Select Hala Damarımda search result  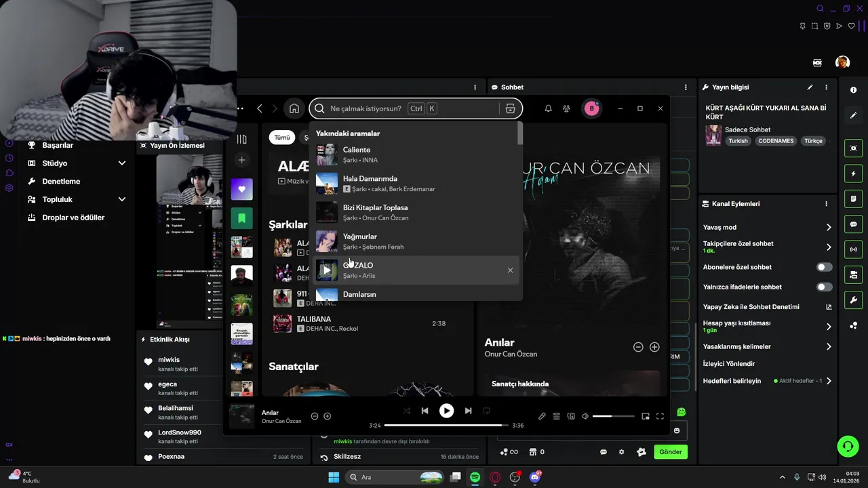(x=416, y=184)
